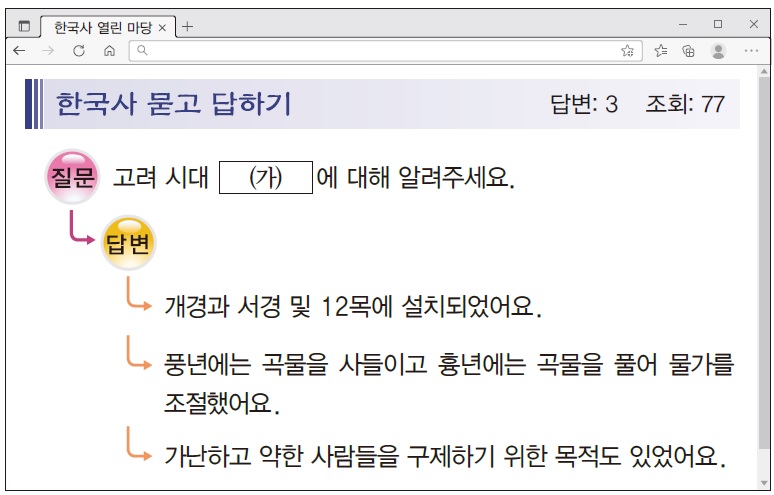Click the tab actions icon
Screen dimensions: 774x495
(24, 26)
